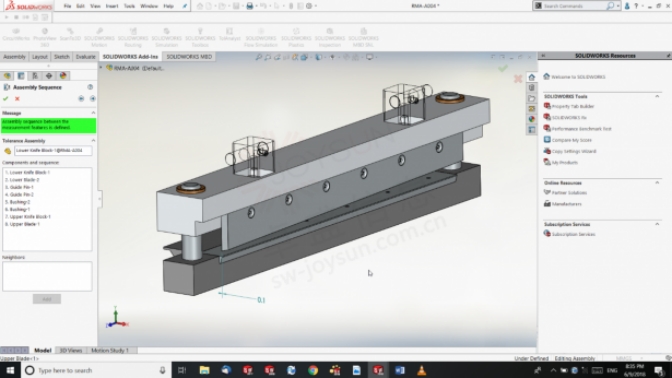
Task: Go back with the previous step arrow
Action: (81, 99)
